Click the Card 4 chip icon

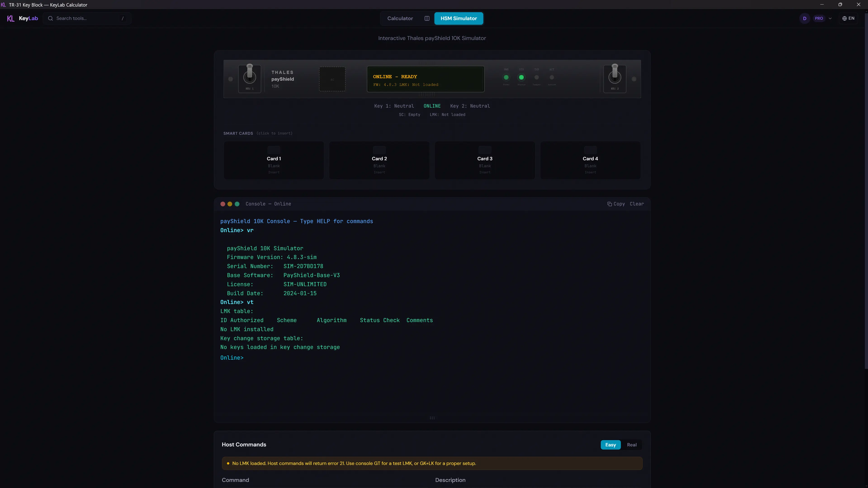(x=590, y=150)
